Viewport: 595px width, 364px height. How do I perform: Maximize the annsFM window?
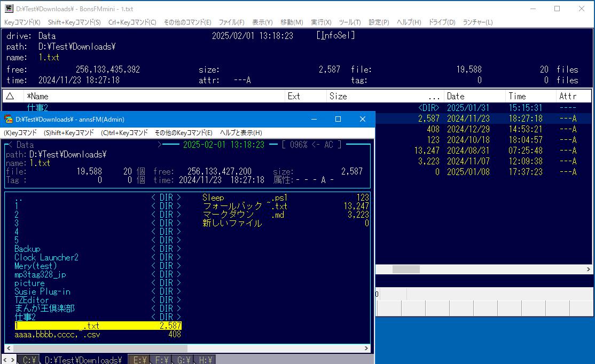point(338,119)
